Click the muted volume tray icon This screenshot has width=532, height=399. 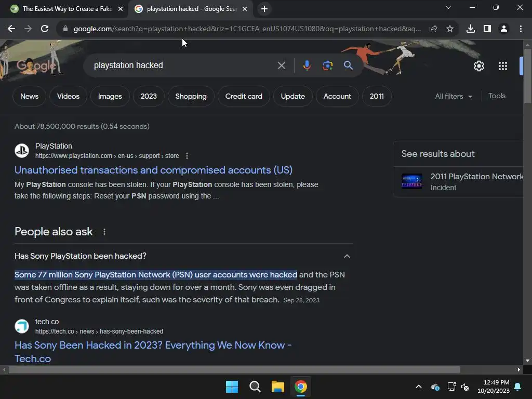click(465, 387)
